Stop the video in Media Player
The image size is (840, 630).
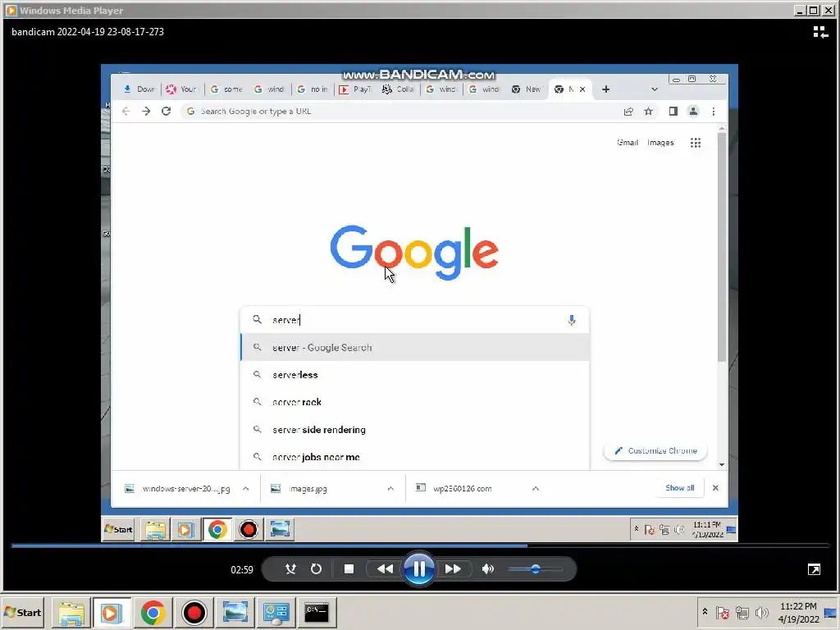coord(349,569)
